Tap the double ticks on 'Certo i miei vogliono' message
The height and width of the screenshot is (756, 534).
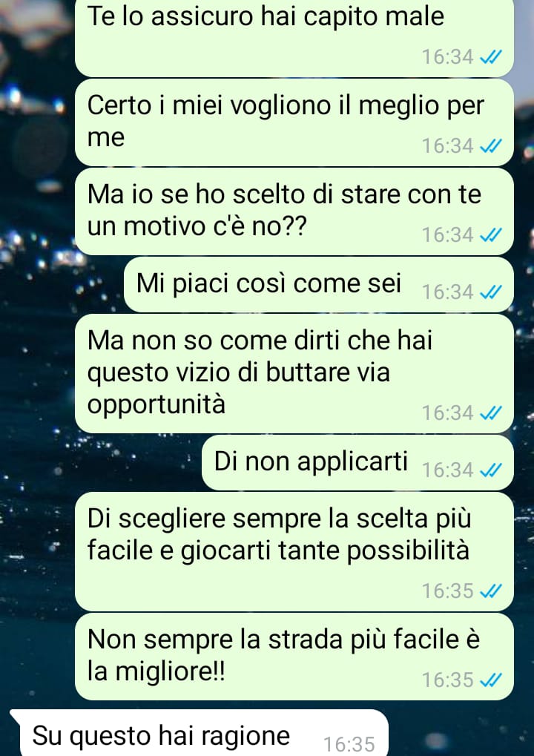[x=491, y=145]
